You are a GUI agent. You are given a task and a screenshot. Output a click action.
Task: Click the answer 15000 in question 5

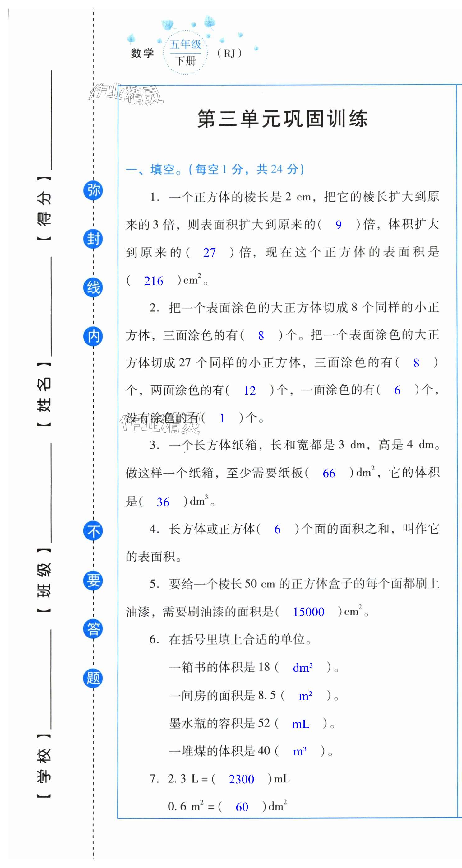tap(308, 612)
